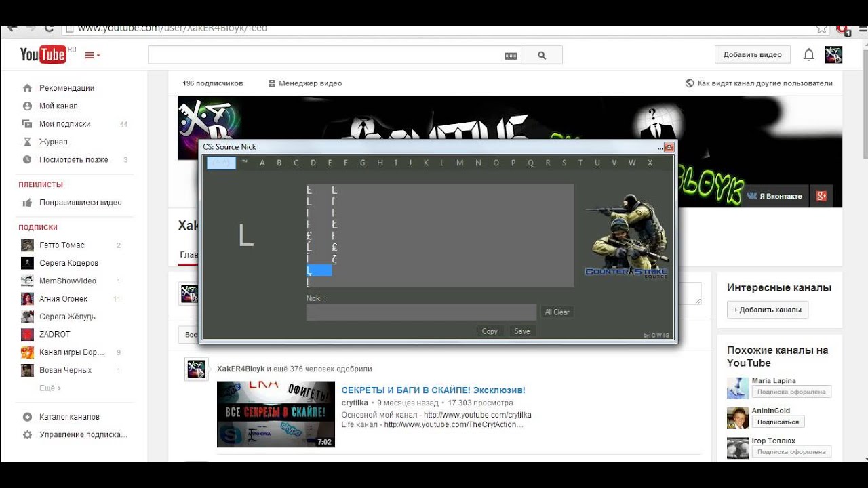Screen dimensions: 868x488
Task: Click Как видят канал другие пользователи
Action: click(x=759, y=83)
